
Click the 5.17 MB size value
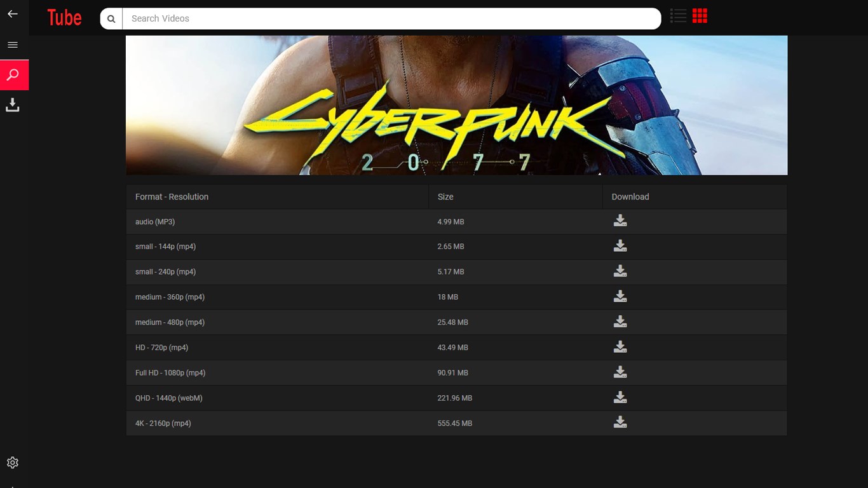pyautogui.click(x=451, y=272)
